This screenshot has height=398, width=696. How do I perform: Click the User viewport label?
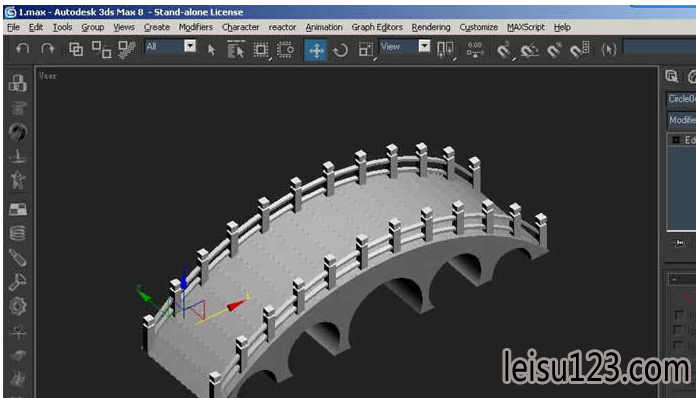tap(47, 76)
